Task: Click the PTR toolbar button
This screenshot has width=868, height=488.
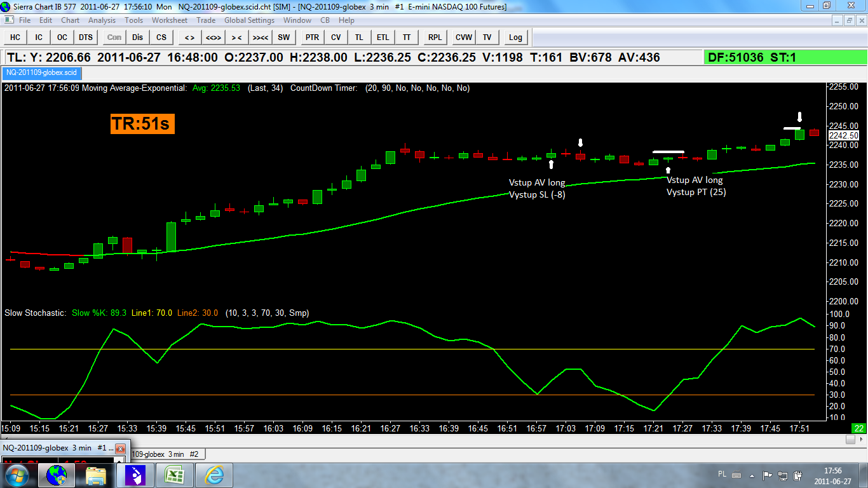Action: [312, 37]
